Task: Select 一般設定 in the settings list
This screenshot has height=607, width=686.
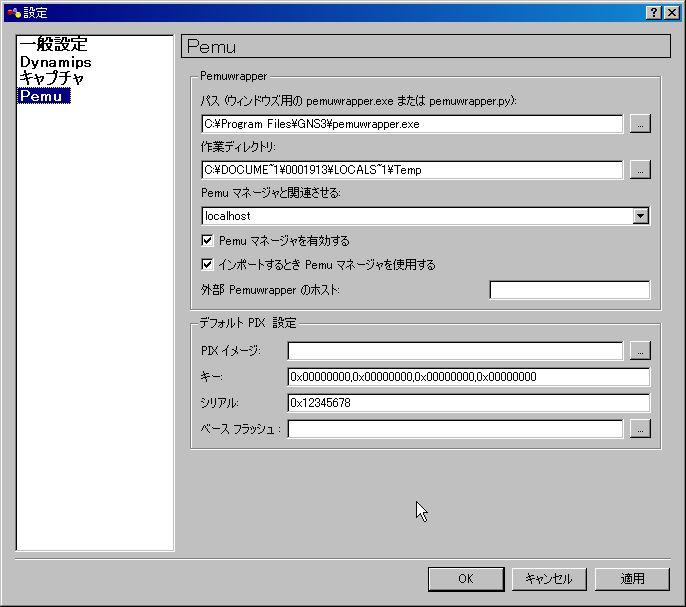Action: [x=54, y=44]
